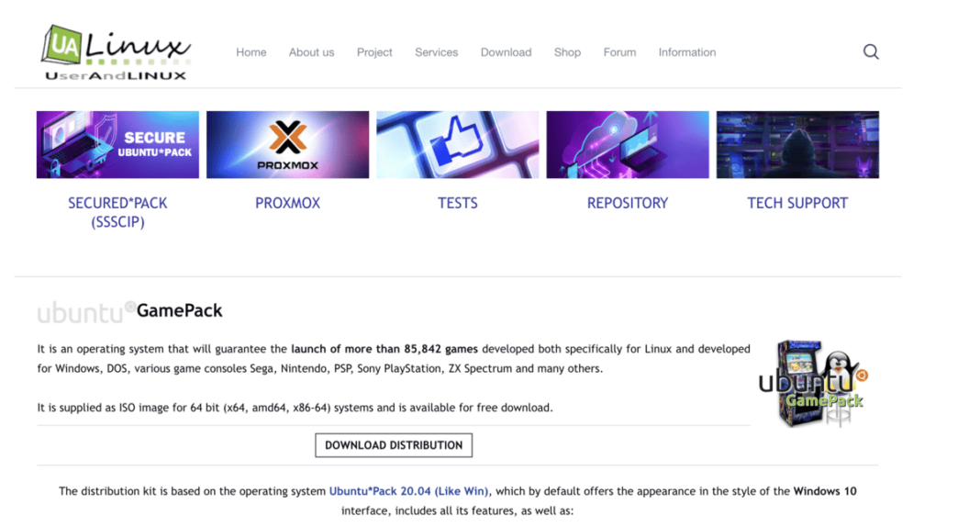Click the Proxmox logo banner
This screenshot has height=527, width=980.
(x=287, y=144)
